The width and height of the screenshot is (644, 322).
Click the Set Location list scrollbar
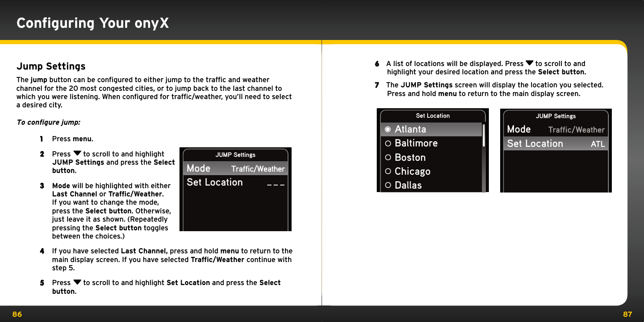[484, 157]
